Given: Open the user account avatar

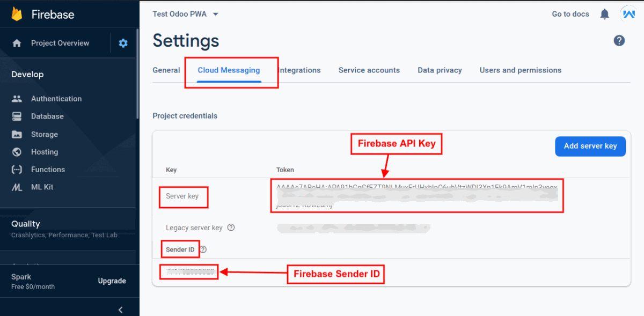Looking at the screenshot, I should click(628, 14).
